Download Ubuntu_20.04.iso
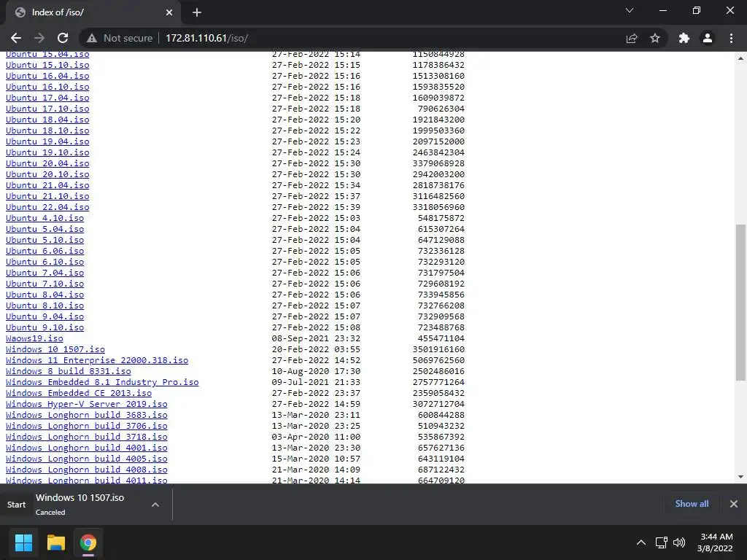Viewport: 747px width, 560px height. point(47,163)
